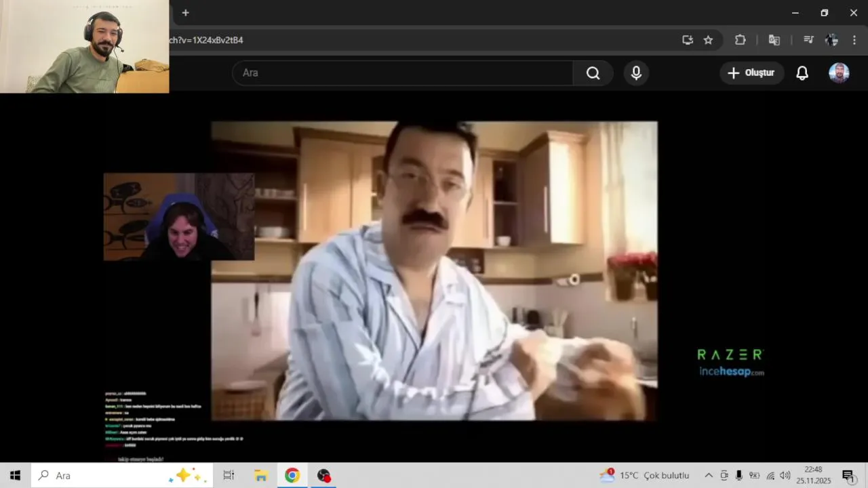Focus the YouTube Ara search field
This screenshot has width=868, height=488.
(403, 73)
